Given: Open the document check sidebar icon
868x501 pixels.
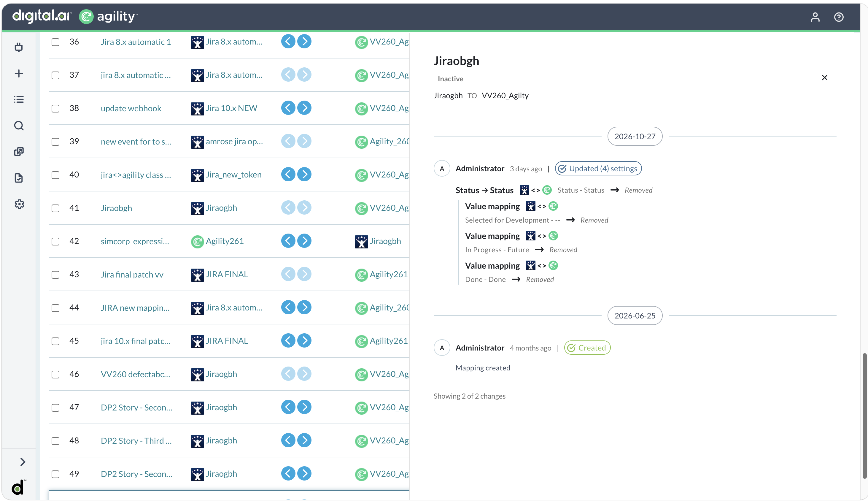Looking at the screenshot, I should point(19,178).
